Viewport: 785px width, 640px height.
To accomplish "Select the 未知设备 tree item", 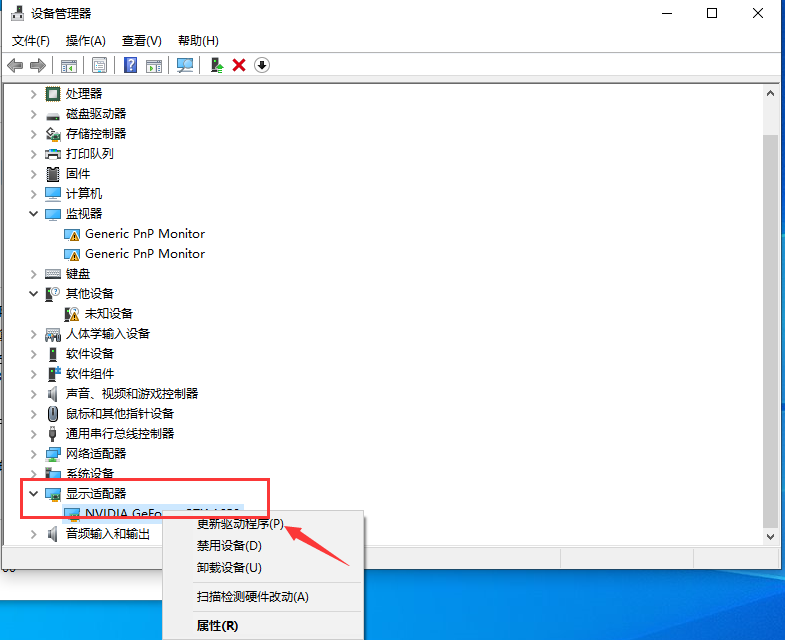I will point(108,313).
